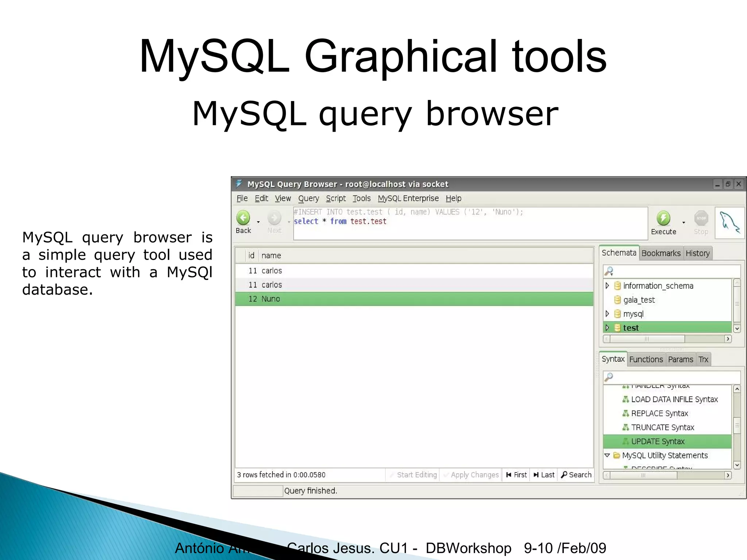Select the first '11 carlos' result row
The image size is (747, 560).
414,271
